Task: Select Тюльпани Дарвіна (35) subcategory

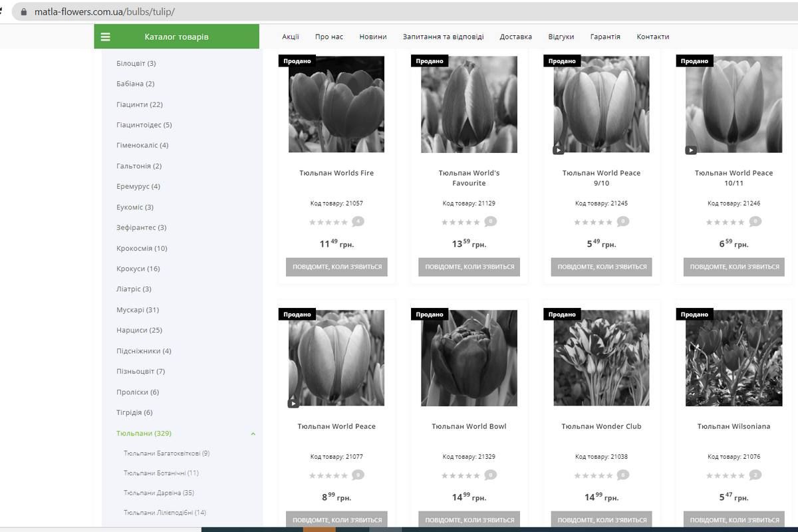Action: point(158,493)
